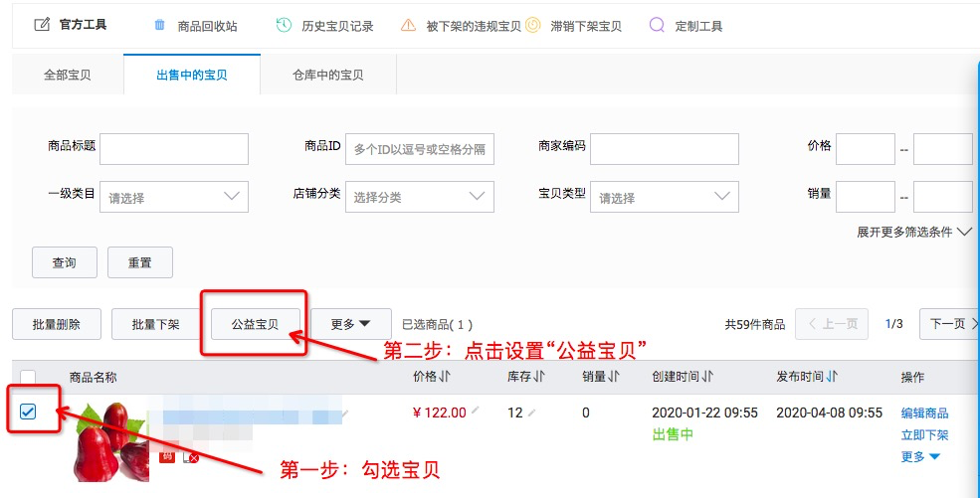This screenshot has height=498, width=980.
Task: Open 宝贝类型 dropdown
Action: (665, 197)
